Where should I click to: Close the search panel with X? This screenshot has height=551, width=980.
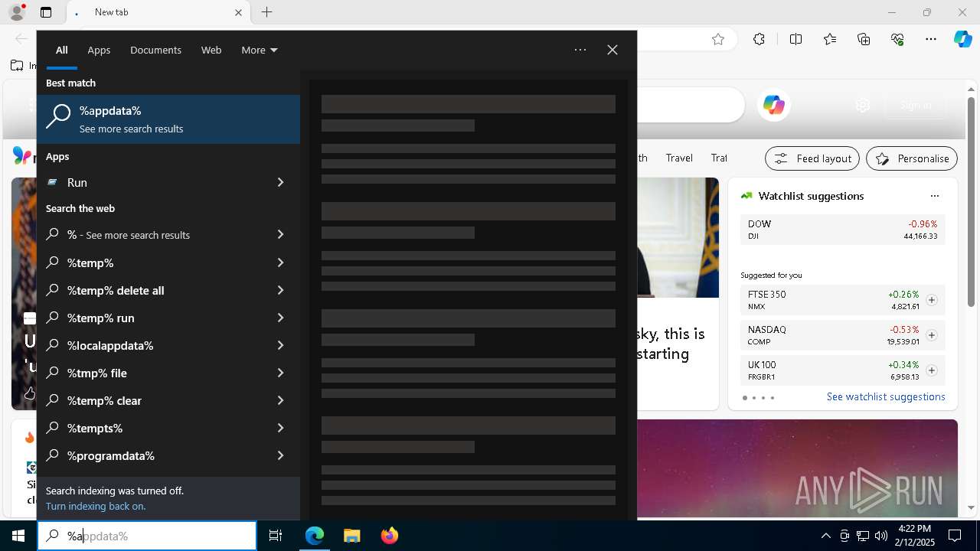click(612, 50)
